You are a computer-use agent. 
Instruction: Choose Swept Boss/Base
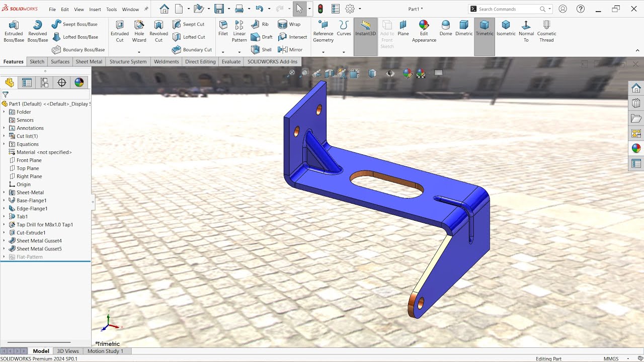coord(74,24)
